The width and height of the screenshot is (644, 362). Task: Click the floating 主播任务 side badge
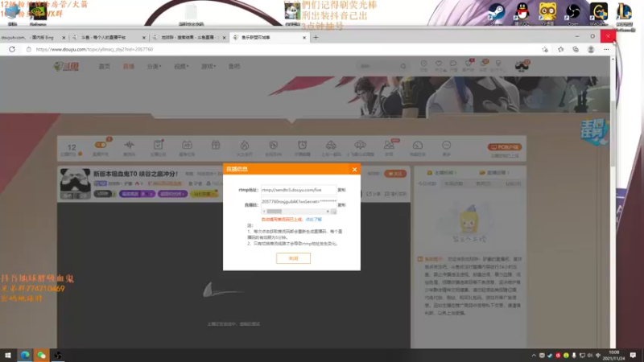point(594,132)
